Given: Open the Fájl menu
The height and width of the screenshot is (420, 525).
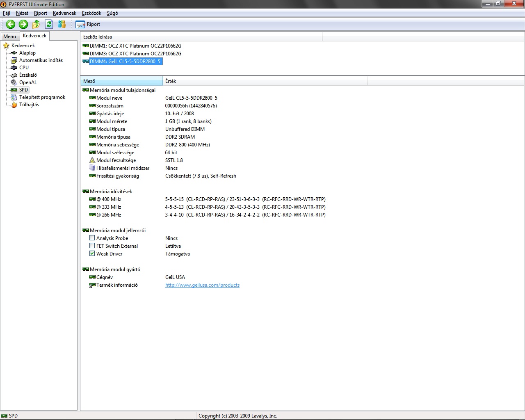Looking at the screenshot, I should (x=7, y=13).
